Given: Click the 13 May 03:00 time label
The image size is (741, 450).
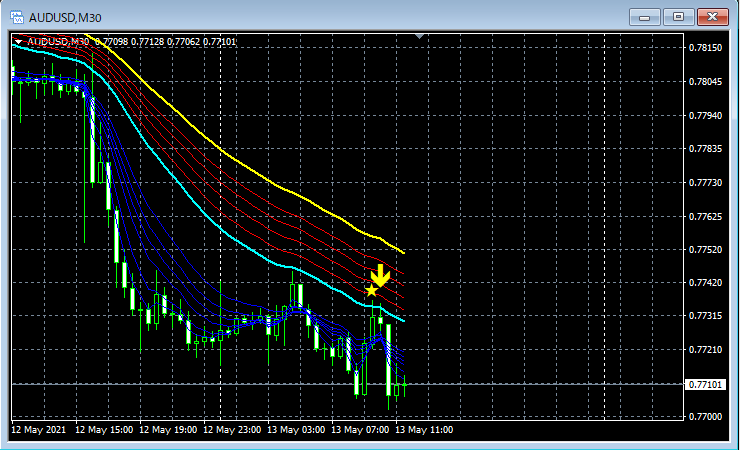Looking at the screenshot, I should [296, 430].
